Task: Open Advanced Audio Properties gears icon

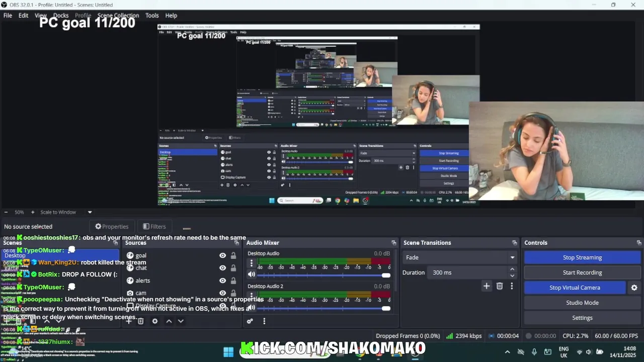Action: 250,321
